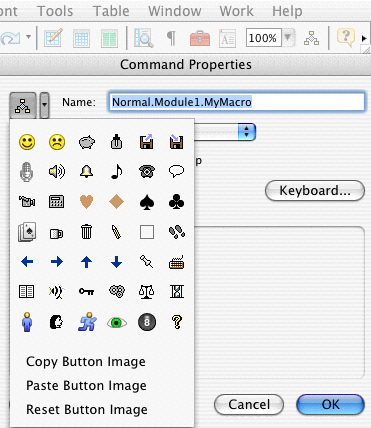Select the blue right arrow image
Viewport: 371px width, 428px height.
57,262
